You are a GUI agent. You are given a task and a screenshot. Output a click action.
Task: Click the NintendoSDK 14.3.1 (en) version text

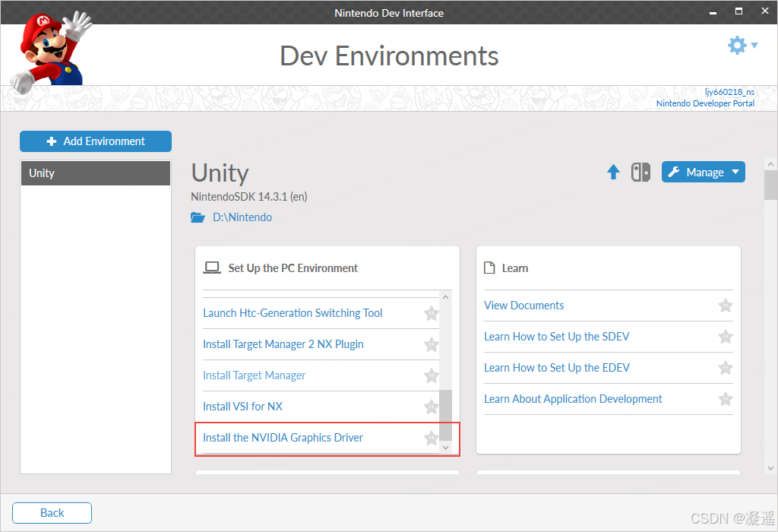pos(249,197)
